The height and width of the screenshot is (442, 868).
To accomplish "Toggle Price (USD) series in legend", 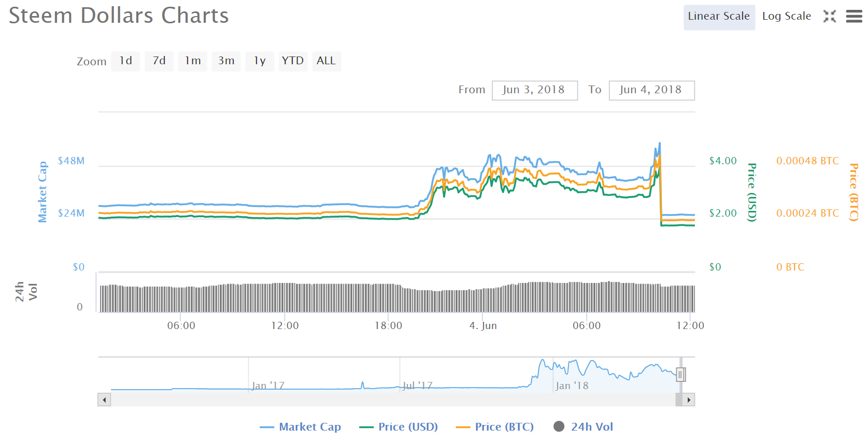I will click(399, 427).
